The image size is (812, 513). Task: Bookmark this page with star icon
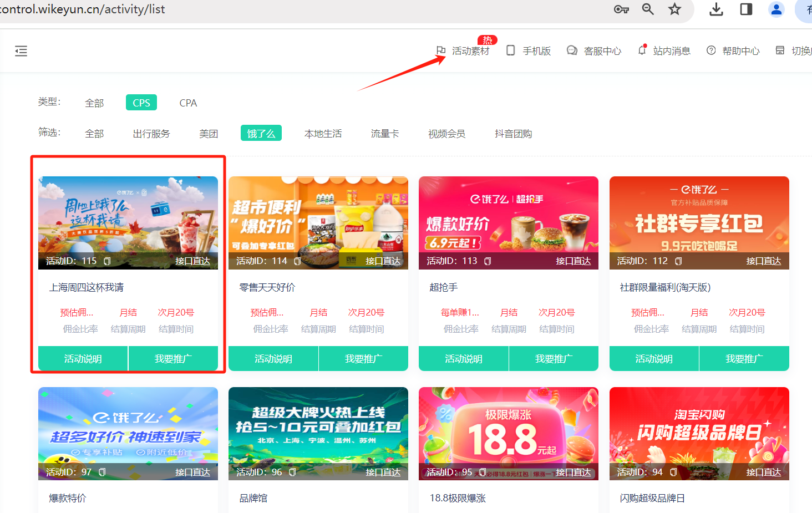[674, 9]
